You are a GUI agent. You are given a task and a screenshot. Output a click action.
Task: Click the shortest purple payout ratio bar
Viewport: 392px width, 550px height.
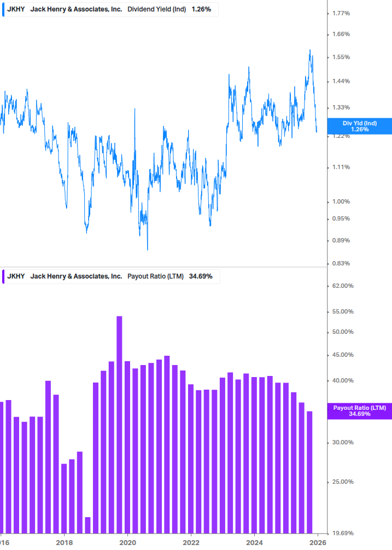click(87, 524)
